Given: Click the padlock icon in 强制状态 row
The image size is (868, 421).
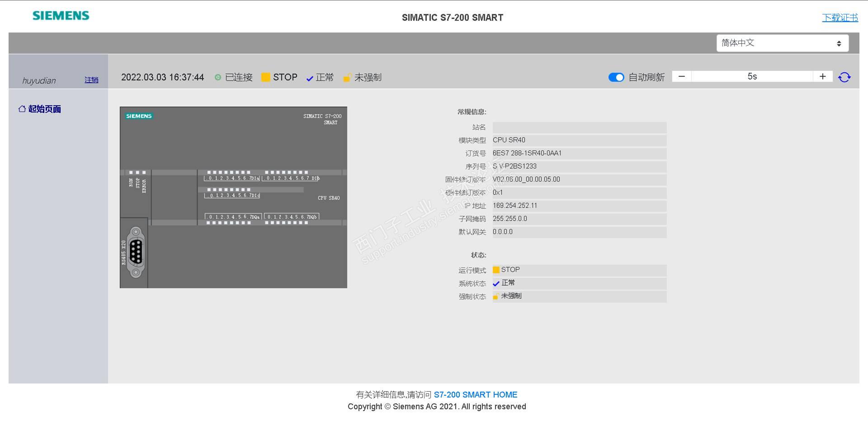Looking at the screenshot, I should (x=496, y=296).
